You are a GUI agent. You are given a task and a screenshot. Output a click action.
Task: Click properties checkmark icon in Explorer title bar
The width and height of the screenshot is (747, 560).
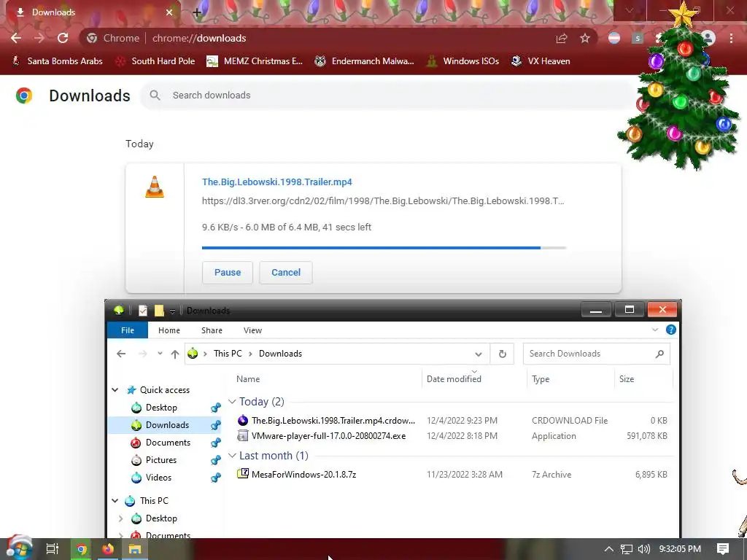[142, 311]
